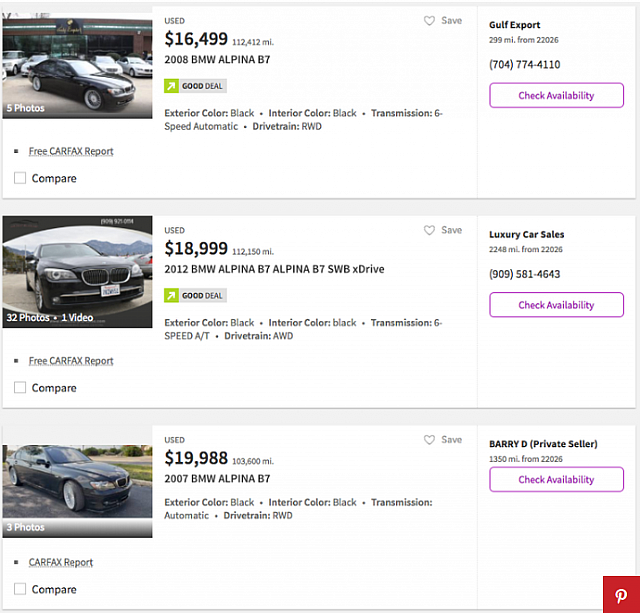Open the Free CARFAX Report for the $18,999 listing
This screenshot has height=613, width=640.
click(71, 361)
